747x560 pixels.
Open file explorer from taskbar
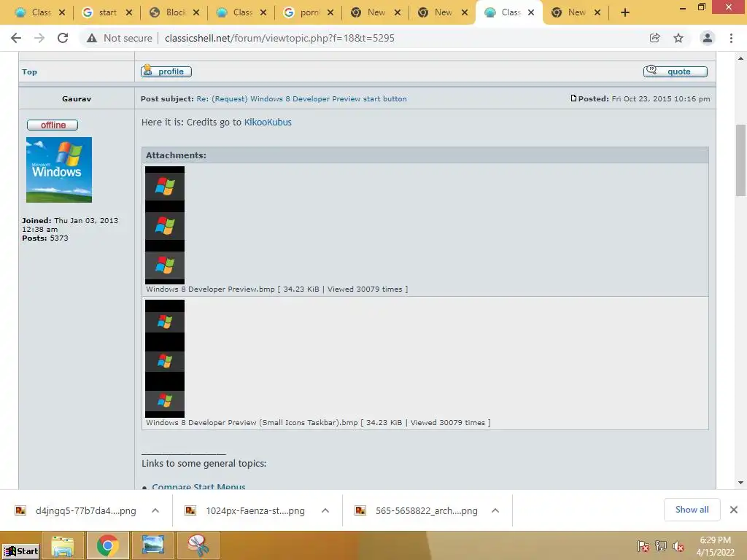63,545
